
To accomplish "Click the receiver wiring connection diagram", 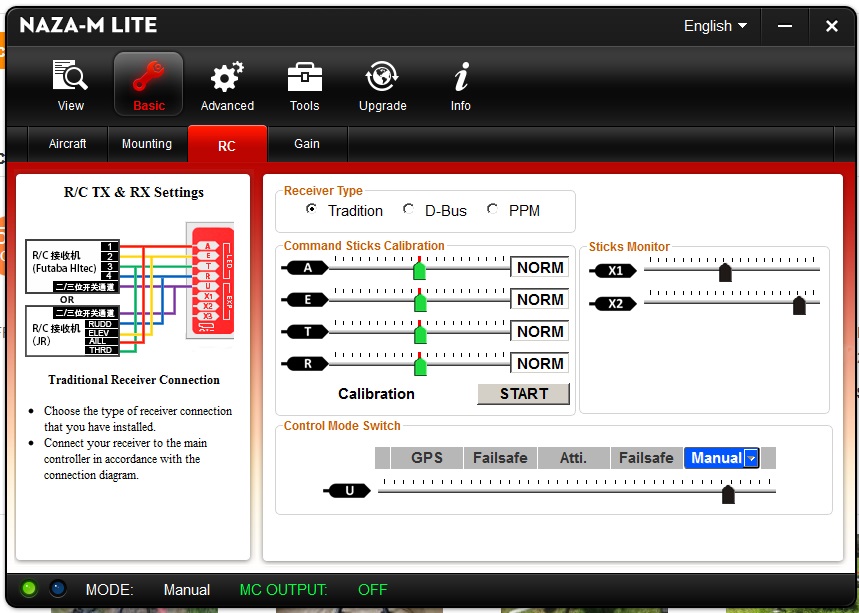I will [x=130, y=288].
